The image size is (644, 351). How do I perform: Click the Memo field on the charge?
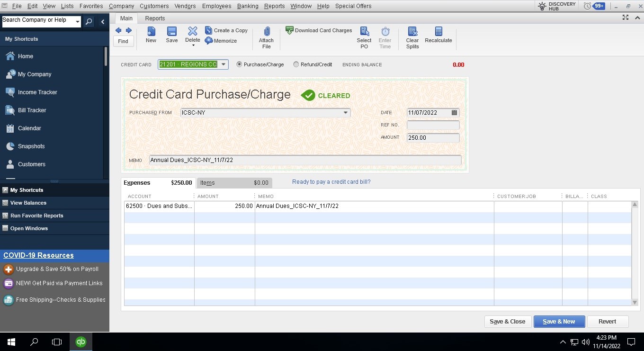[305, 160]
